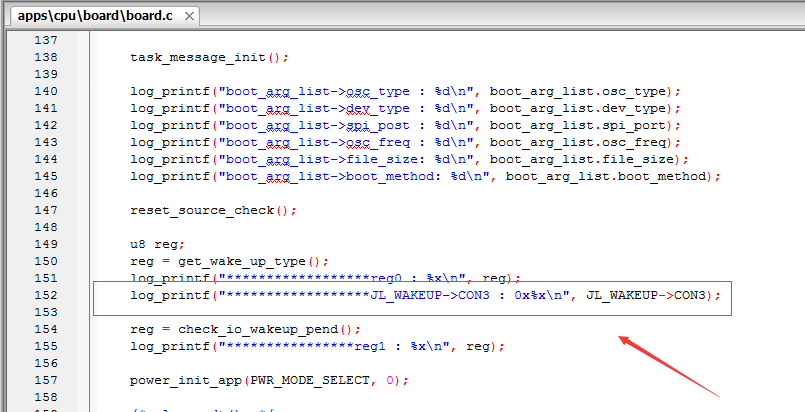Click line number 140 in gutter

click(46, 91)
